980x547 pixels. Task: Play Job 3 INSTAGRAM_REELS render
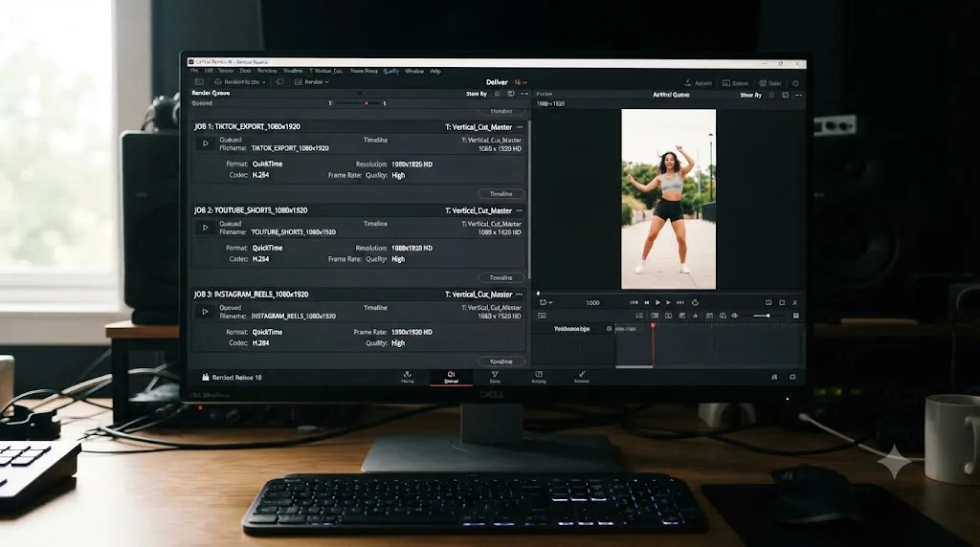click(205, 312)
